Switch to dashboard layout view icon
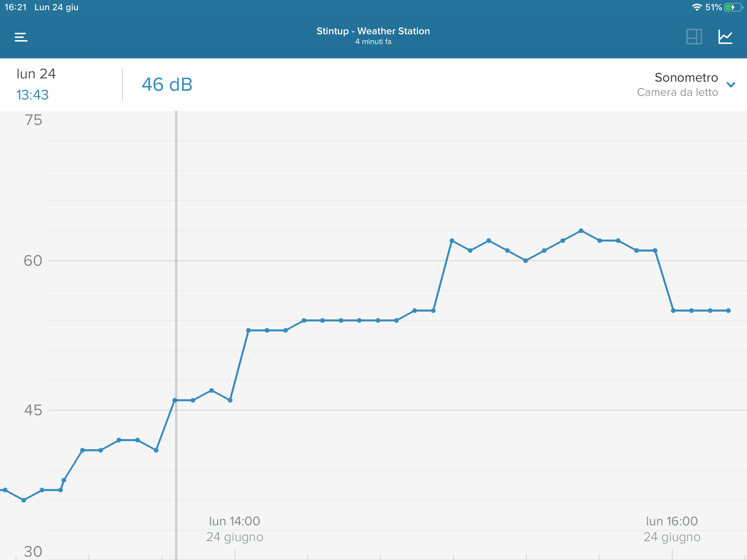 tap(694, 37)
